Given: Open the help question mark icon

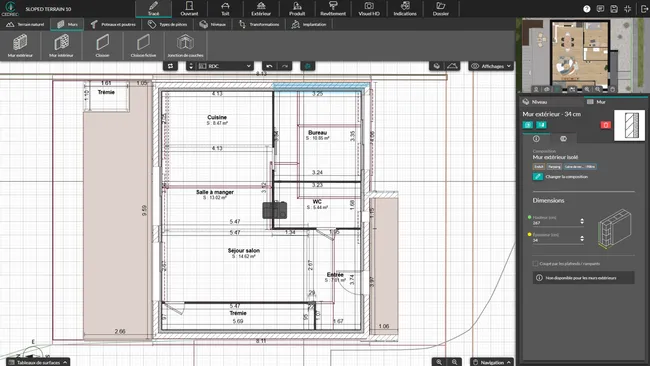Looking at the screenshot, I should click(x=587, y=9).
